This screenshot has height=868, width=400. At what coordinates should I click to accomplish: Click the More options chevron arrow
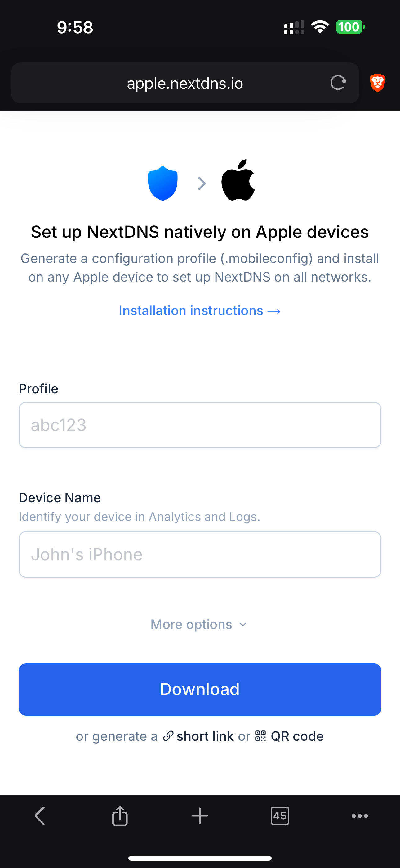pos(243,625)
